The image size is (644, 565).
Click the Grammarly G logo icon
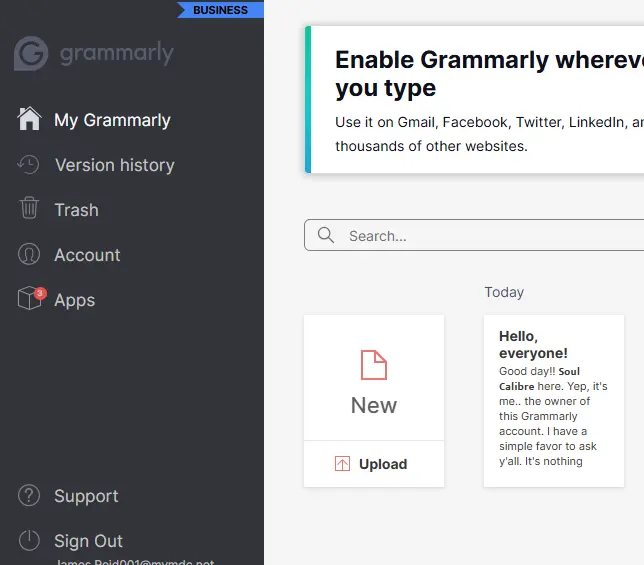pos(31,53)
